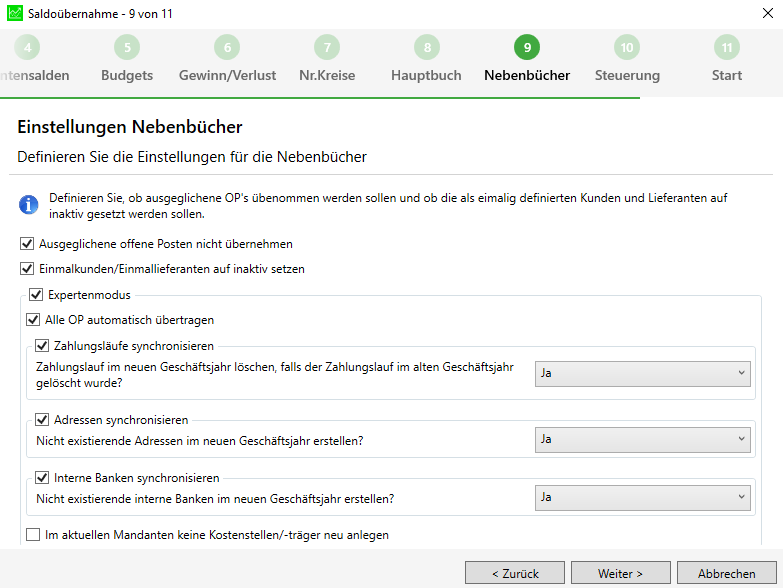This screenshot has width=783, height=588.
Task: Click the step 5 Budgets circle icon
Action: [127, 47]
